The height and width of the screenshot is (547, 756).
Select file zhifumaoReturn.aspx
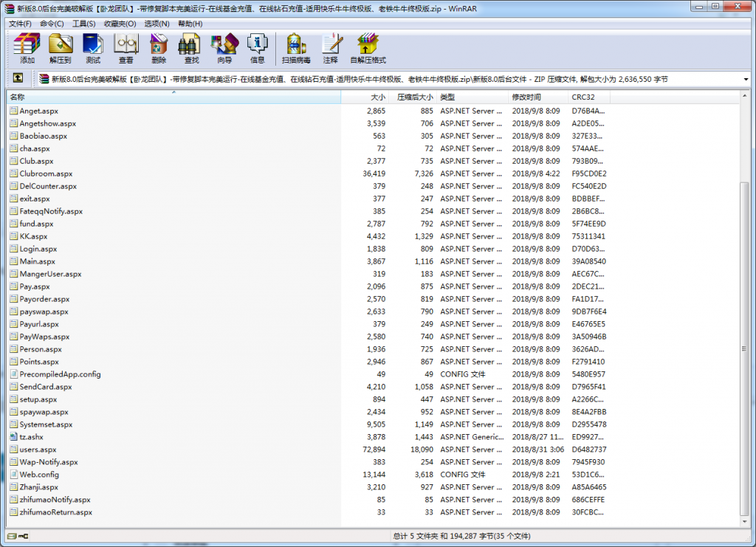(x=56, y=512)
